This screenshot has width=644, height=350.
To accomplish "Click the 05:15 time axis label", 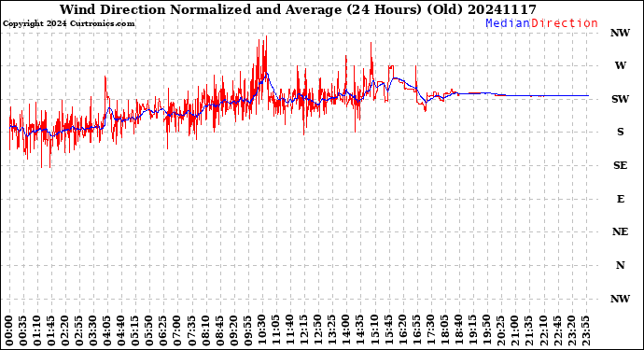I will (x=135, y=330).
